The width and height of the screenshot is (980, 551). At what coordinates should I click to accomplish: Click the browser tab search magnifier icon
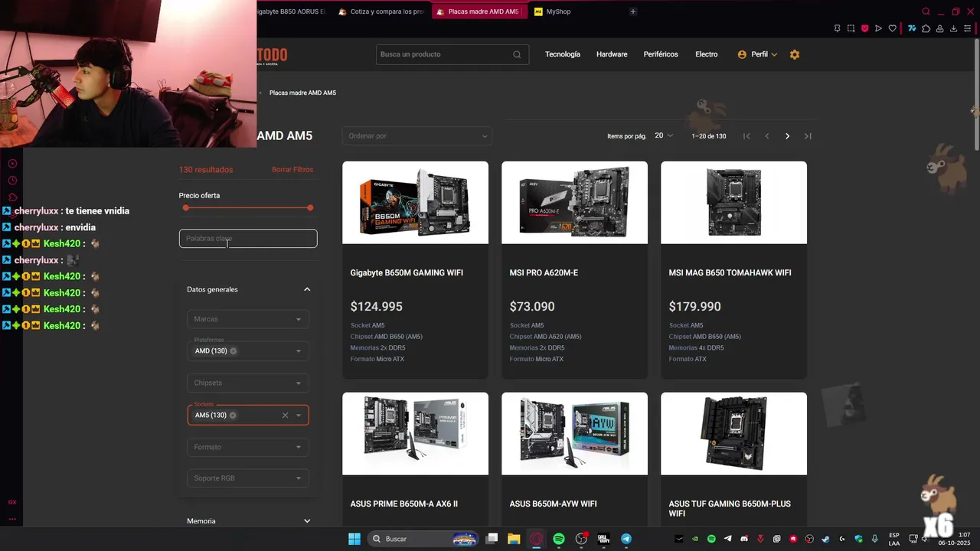click(926, 11)
